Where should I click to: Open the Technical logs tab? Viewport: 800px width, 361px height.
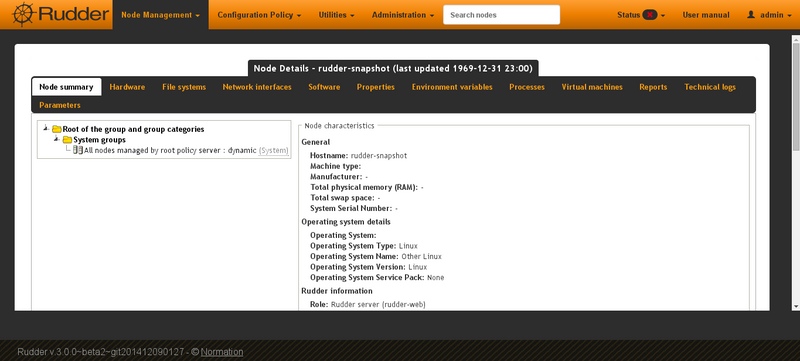710,87
